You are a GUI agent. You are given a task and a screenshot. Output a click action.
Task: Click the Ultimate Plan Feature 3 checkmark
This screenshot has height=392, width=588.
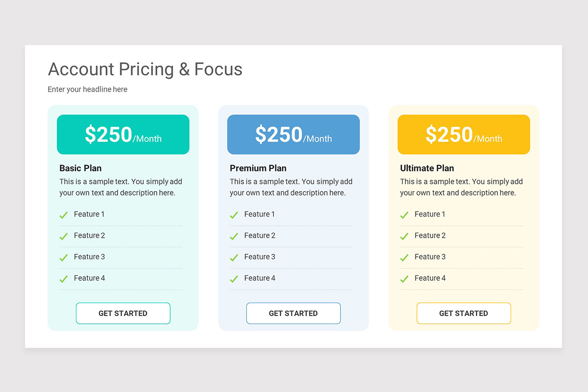pos(404,257)
